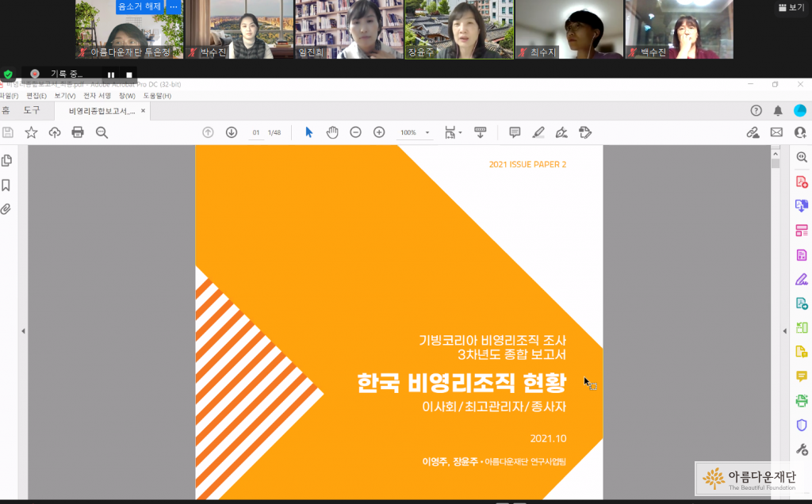Stop the Zoom recording
This screenshot has height=504, width=812.
click(x=129, y=74)
